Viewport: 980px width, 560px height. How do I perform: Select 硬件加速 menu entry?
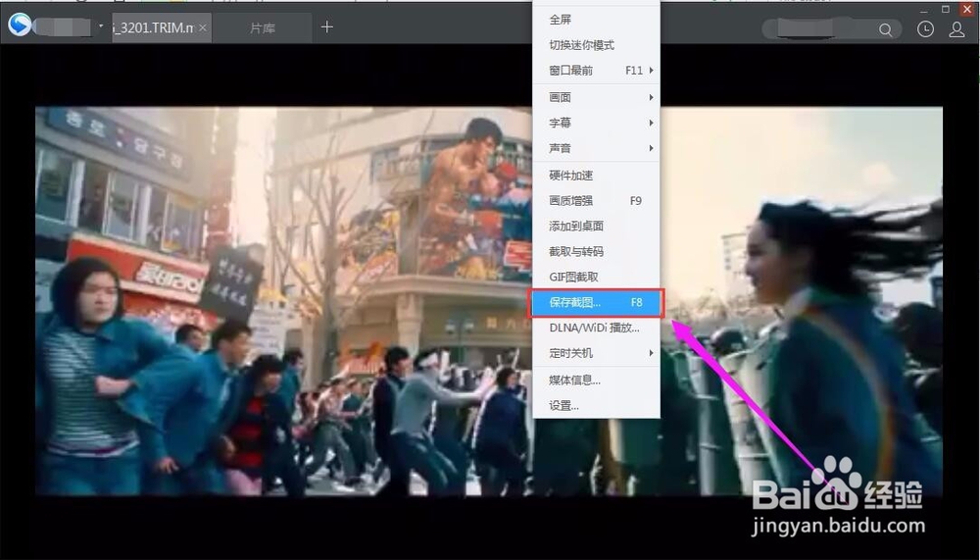(x=596, y=176)
